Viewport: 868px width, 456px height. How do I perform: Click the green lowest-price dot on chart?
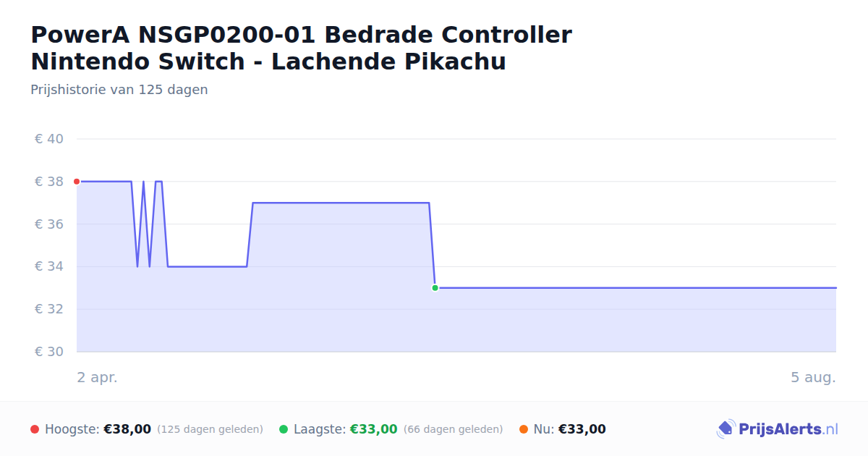[435, 288]
